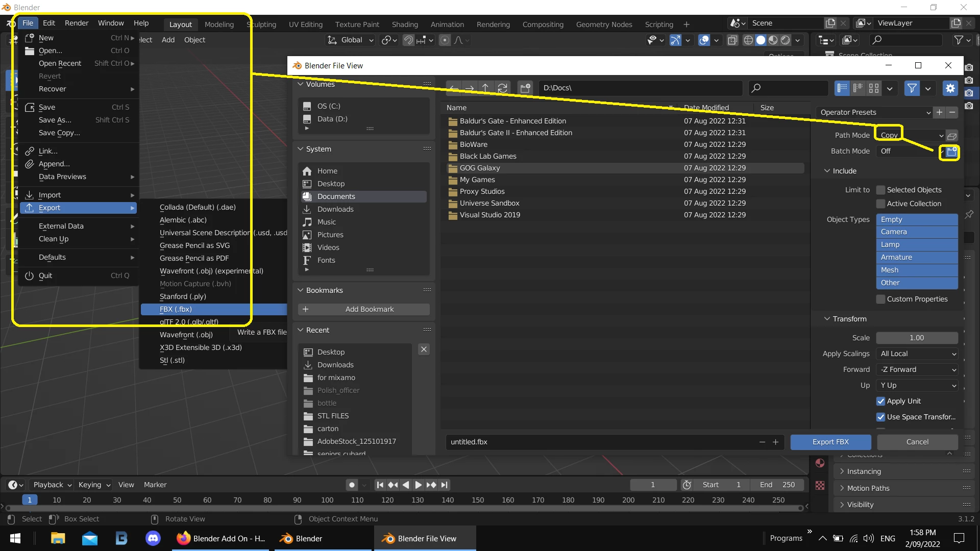
Task: Toggle the file filter funnel icon
Action: point(912,88)
